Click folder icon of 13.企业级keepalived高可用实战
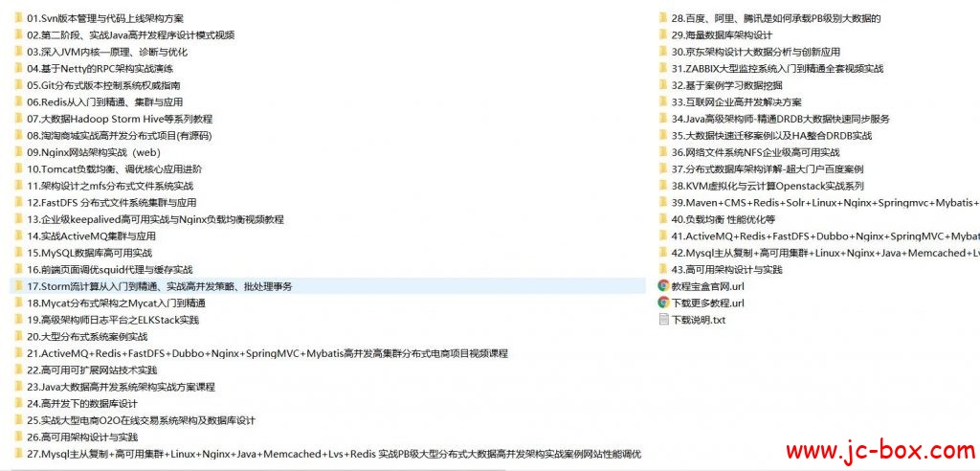 (19, 219)
